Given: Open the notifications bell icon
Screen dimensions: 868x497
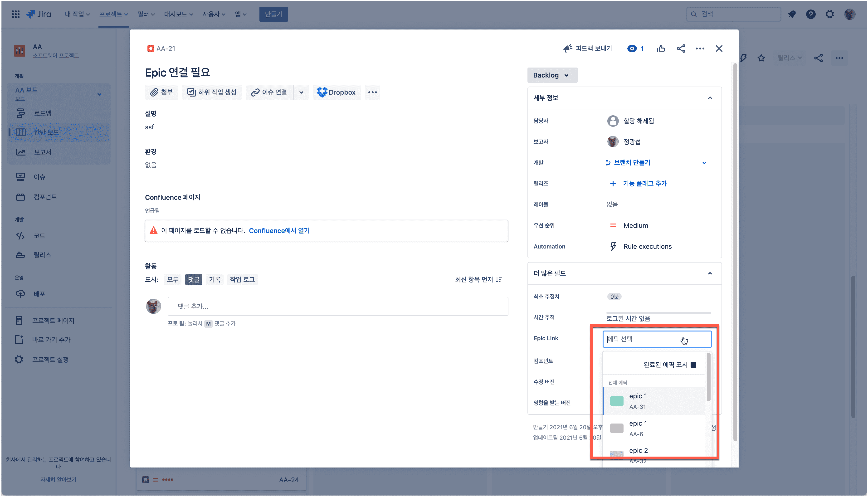Looking at the screenshot, I should tap(791, 14).
